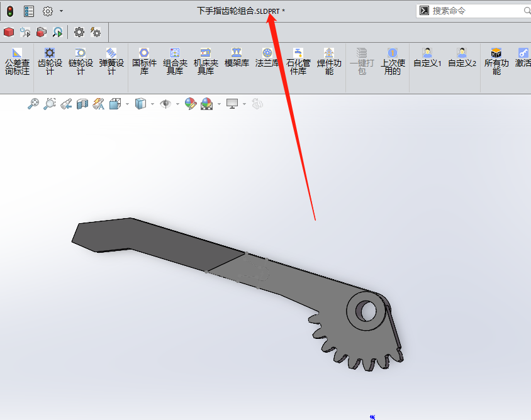531x420 pixels.
Task: Open 国标件库 standard parts library
Action: [x=144, y=61]
